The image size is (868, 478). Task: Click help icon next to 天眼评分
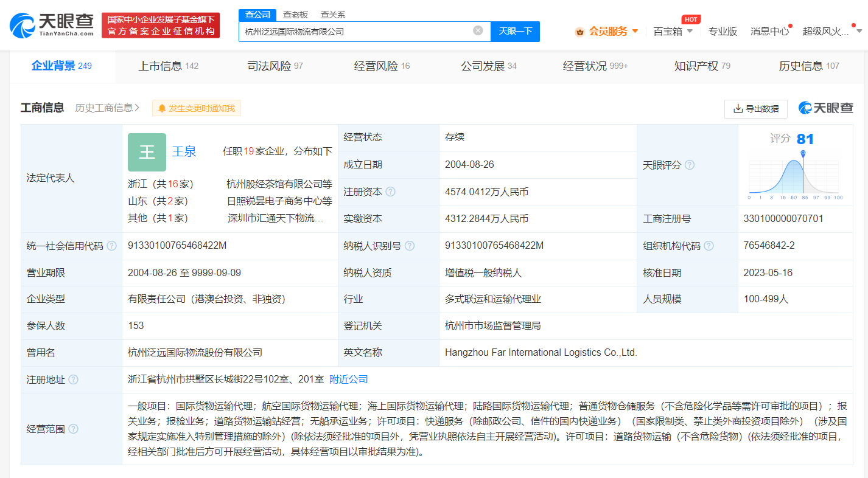(x=690, y=165)
